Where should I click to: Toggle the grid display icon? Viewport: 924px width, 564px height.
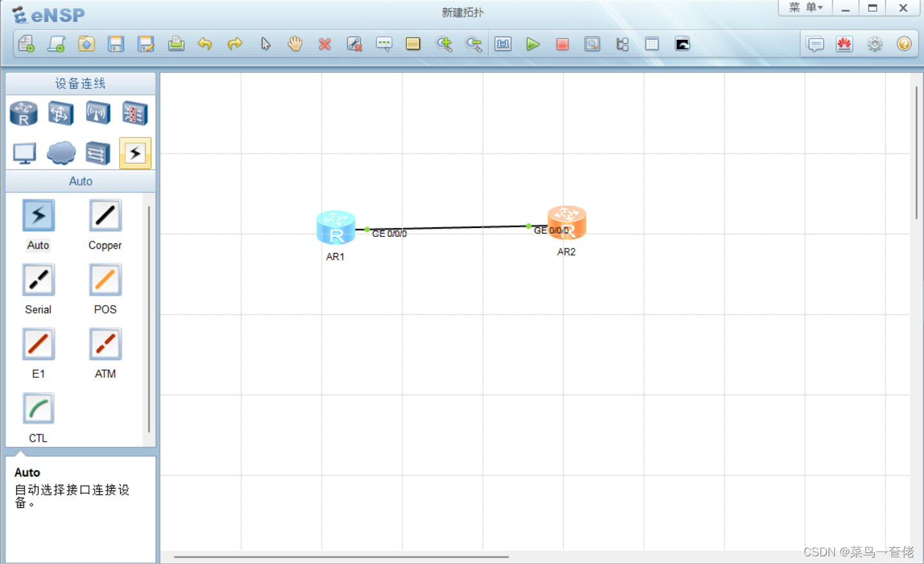[652, 44]
